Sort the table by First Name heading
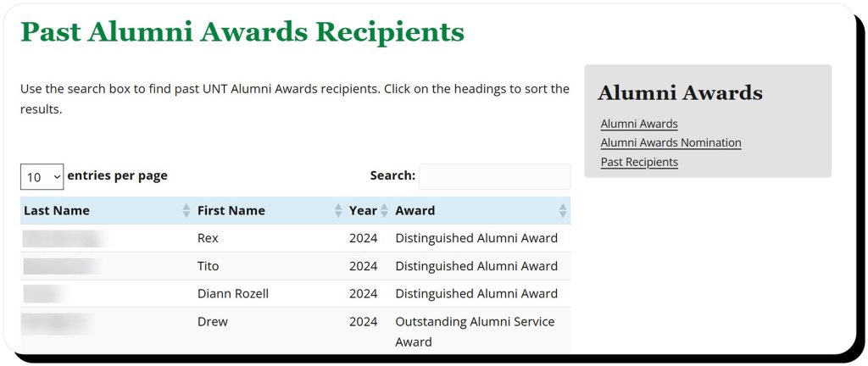This screenshot has width=868, height=366. (x=231, y=211)
